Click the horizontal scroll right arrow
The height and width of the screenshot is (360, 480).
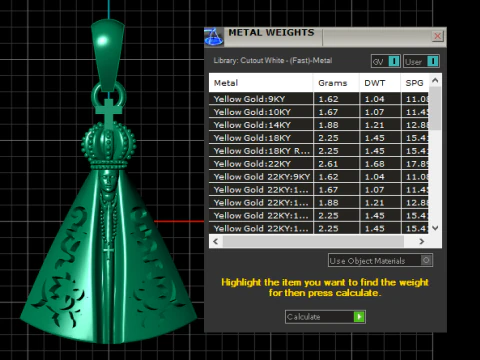[422, 241]
